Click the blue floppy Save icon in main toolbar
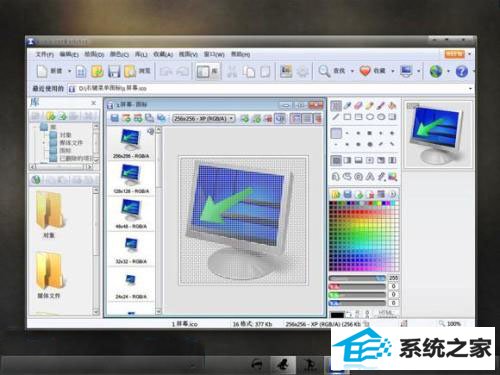The image size is (500, 375). [x=114, y=71]
